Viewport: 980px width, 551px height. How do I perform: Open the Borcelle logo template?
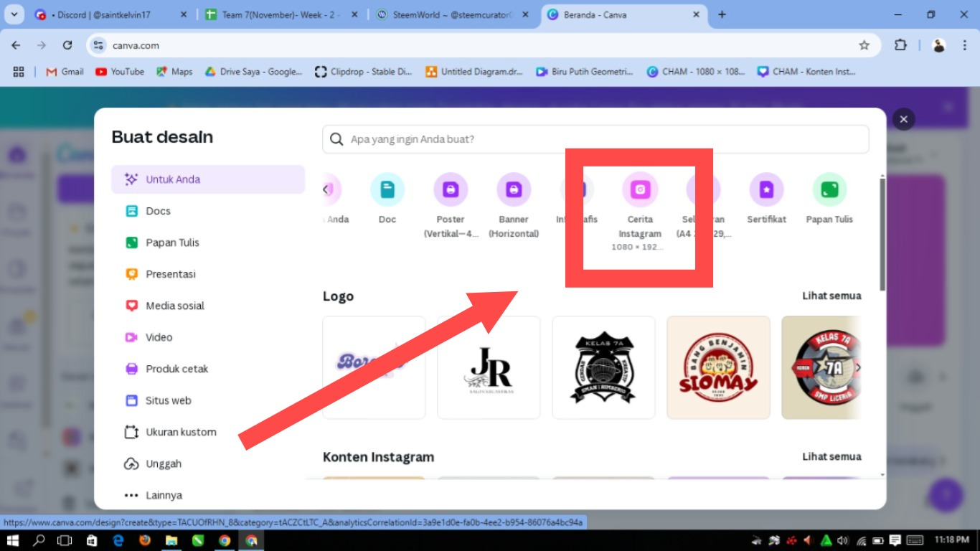click(x=374, y=367)
